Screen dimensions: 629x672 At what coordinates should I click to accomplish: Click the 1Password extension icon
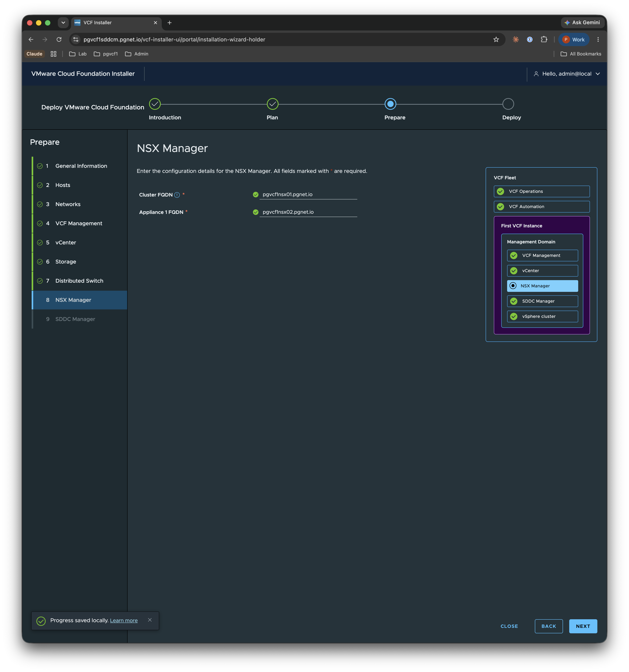tap(530, 39)
